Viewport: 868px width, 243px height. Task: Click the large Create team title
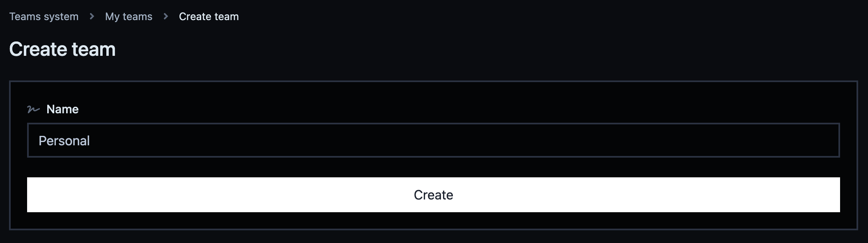coord(62,49)
